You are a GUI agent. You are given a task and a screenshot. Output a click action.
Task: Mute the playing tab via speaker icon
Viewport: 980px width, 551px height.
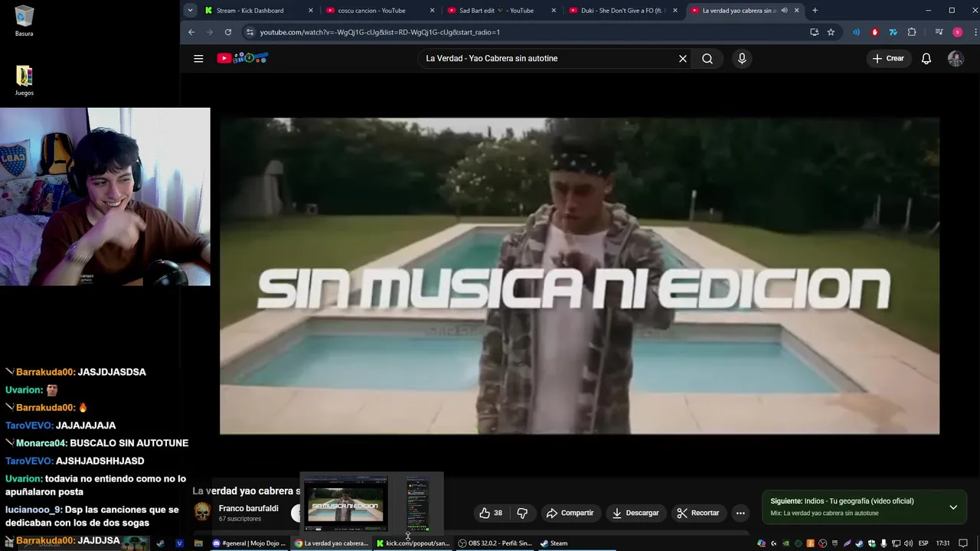click(x=784, y=10)
